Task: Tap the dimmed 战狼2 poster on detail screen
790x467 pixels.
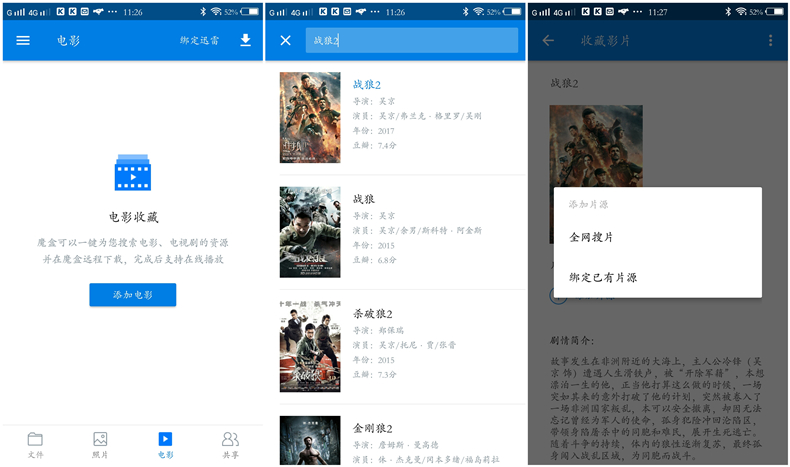Action: click(x=596, y=146)
